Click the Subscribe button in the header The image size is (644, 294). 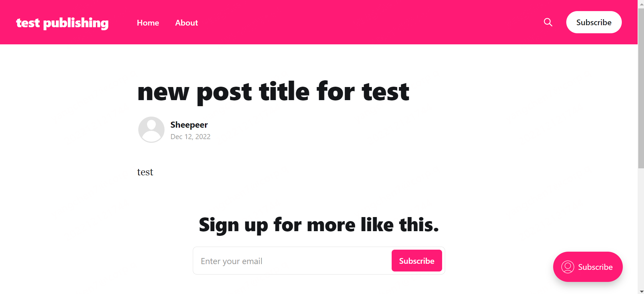pyautogui.click(x=594, y=22)
